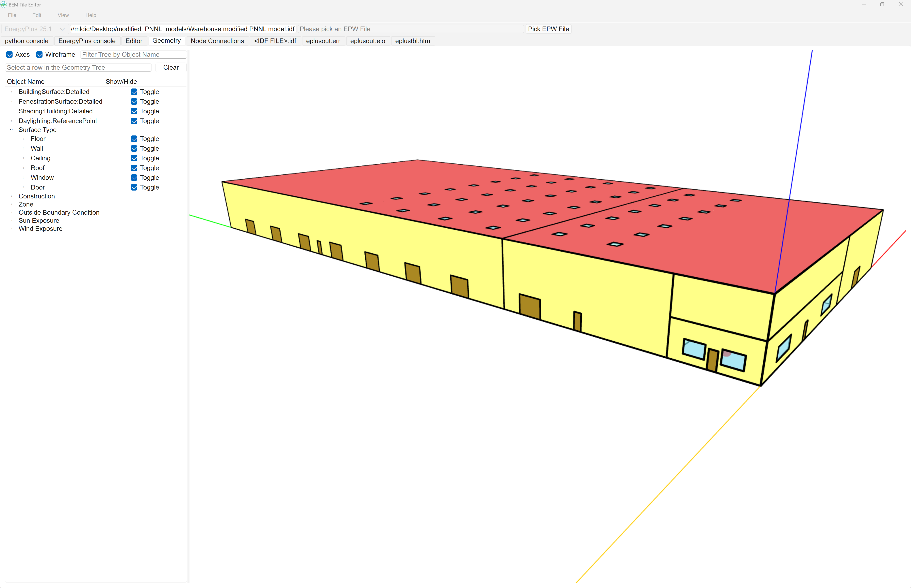911x588 pixels.
Task: Click the Pick EPW File button
Action: click(548, 29)
